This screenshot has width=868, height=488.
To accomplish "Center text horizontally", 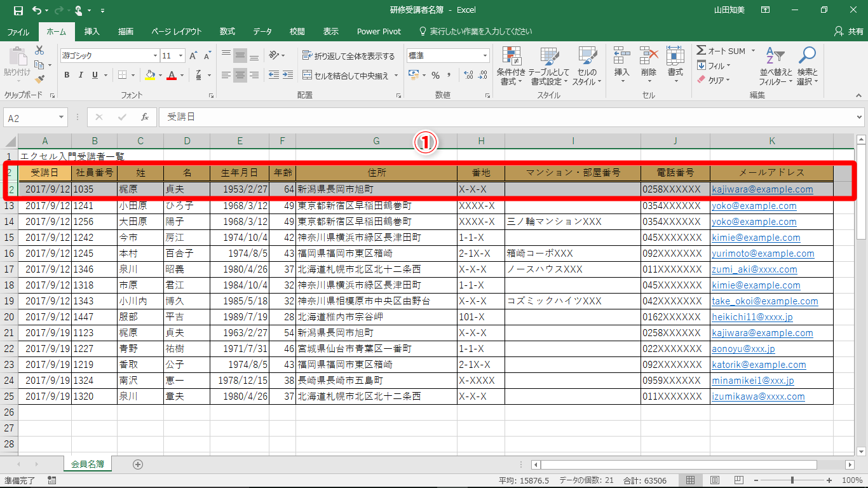I will coord(240,75).
